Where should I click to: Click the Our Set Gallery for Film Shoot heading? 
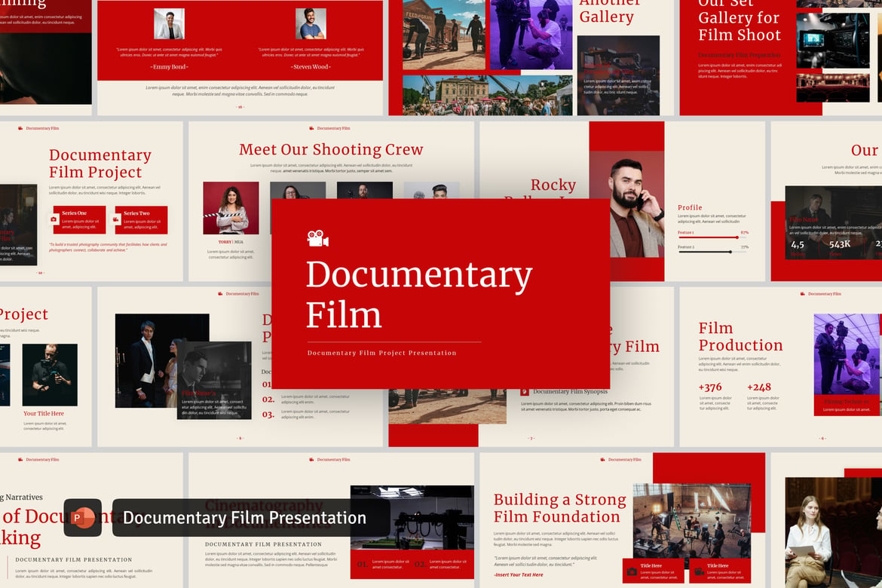coord(739,20)
